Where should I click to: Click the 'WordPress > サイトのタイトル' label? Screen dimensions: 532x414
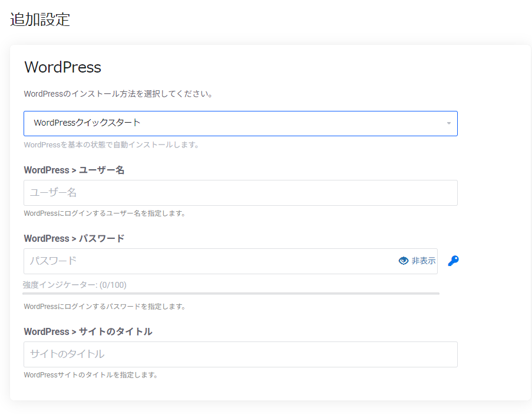tap(88, 331)
